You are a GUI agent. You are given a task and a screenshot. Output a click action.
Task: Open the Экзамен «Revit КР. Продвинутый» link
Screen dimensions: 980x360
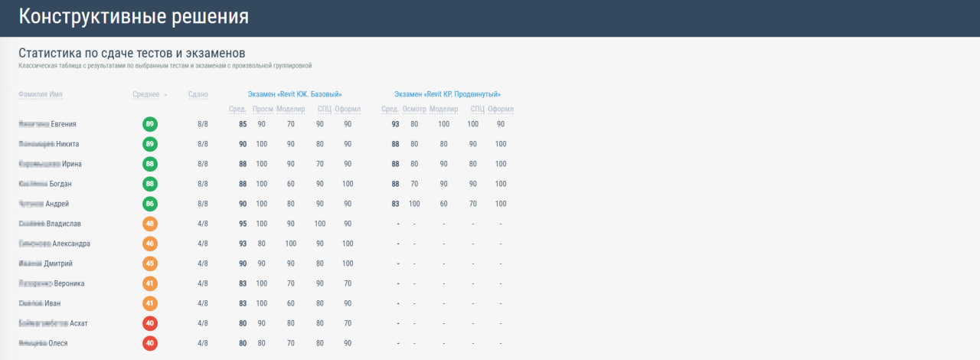pyautogui.click(x=447, y=94)
